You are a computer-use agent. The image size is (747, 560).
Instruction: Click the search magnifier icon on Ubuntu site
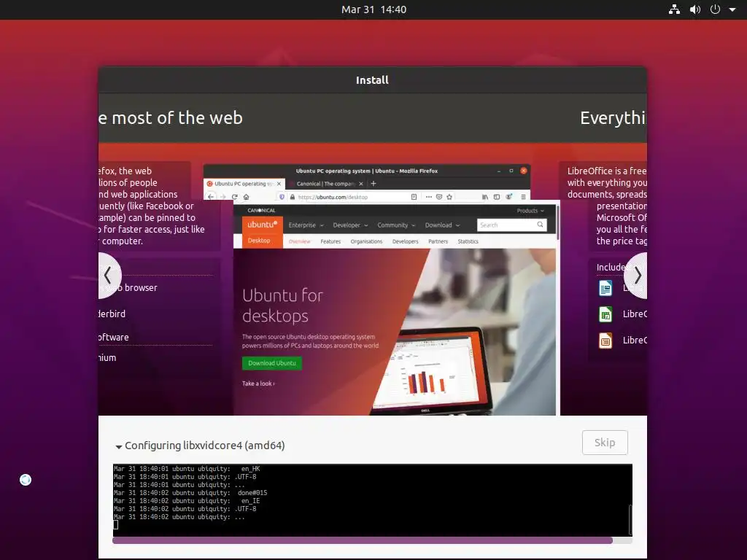(541, 225)
